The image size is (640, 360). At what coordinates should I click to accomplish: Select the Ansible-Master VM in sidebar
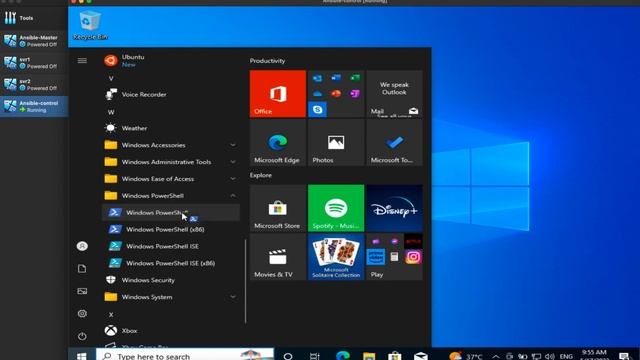click(34, 41)
